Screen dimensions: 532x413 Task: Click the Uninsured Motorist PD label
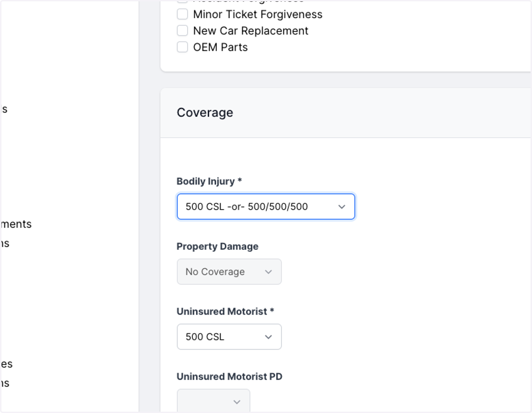coord(230,377)
